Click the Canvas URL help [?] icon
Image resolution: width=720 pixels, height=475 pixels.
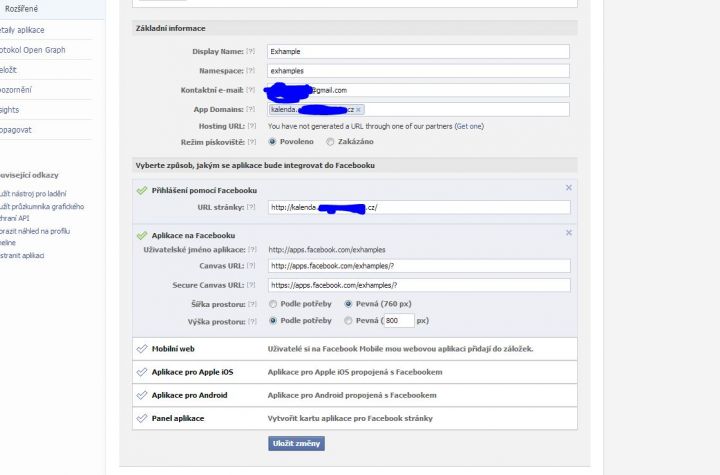click(251, 266)
